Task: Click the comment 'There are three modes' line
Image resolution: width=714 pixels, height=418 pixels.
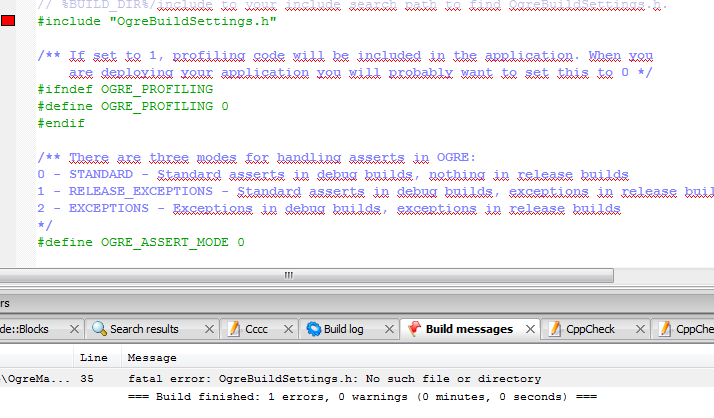Action: click(256, 158)
